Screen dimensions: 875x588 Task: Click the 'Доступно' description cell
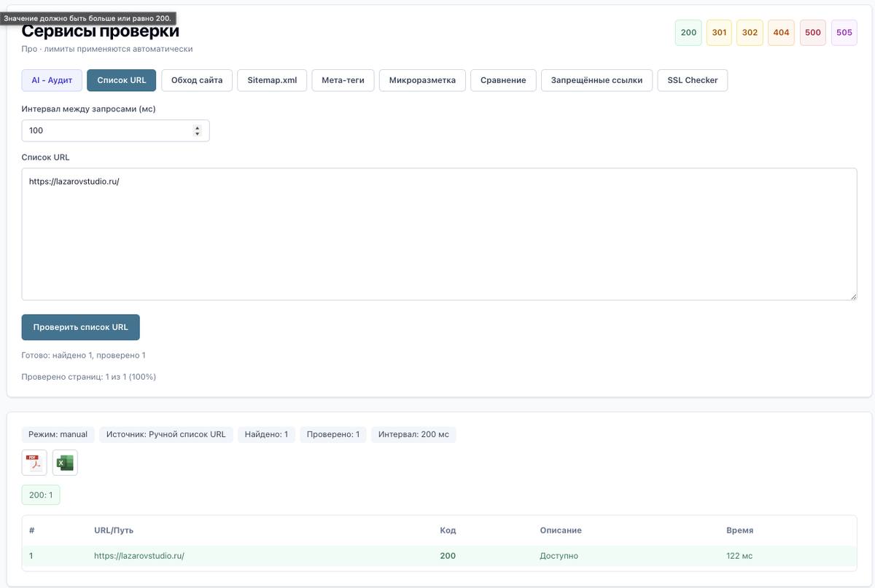(x=559, y=556)
